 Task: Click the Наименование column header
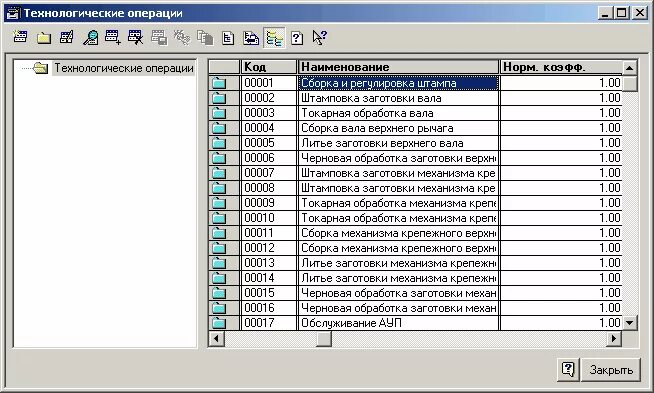(x=398, y=67)
